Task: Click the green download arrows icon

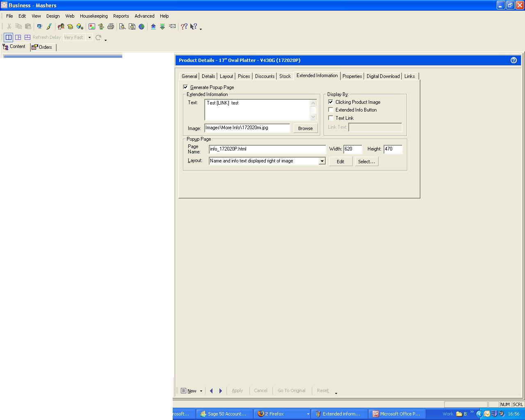Action: click(x=162, y=27)
